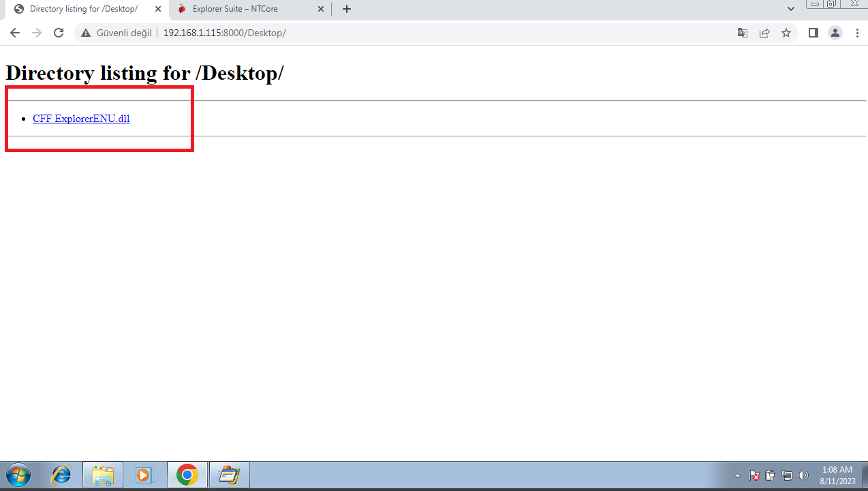Image resolution: width=868 pixels, height=491 pixels.
Task: Launch Internet Explorer from the taskbar
Action: (61, 475)
